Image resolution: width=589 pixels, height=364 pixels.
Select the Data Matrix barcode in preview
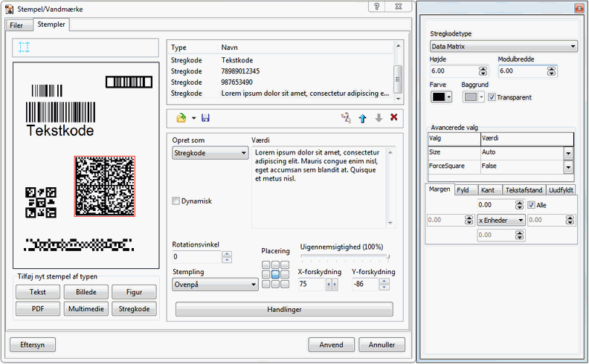105,186
